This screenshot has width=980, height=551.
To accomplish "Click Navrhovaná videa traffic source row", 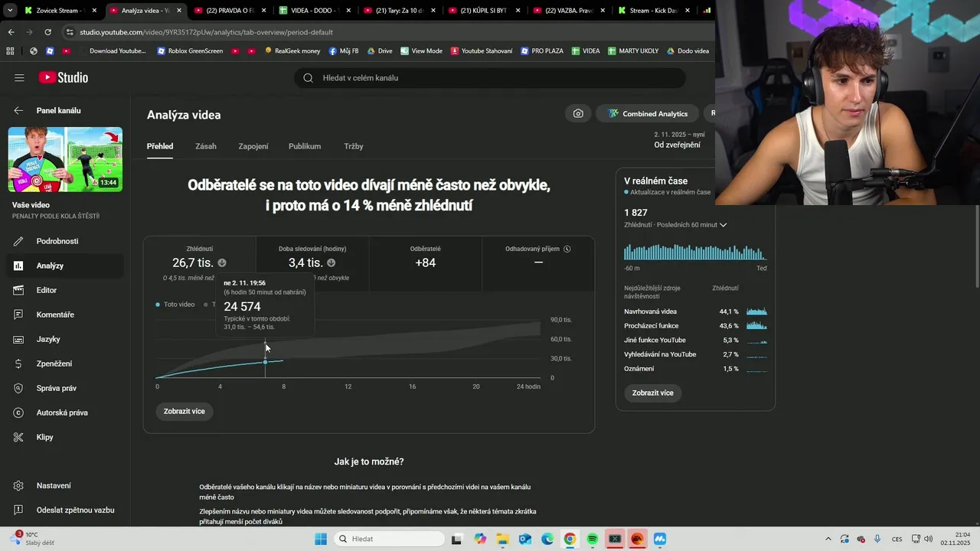I will point(695,311).
